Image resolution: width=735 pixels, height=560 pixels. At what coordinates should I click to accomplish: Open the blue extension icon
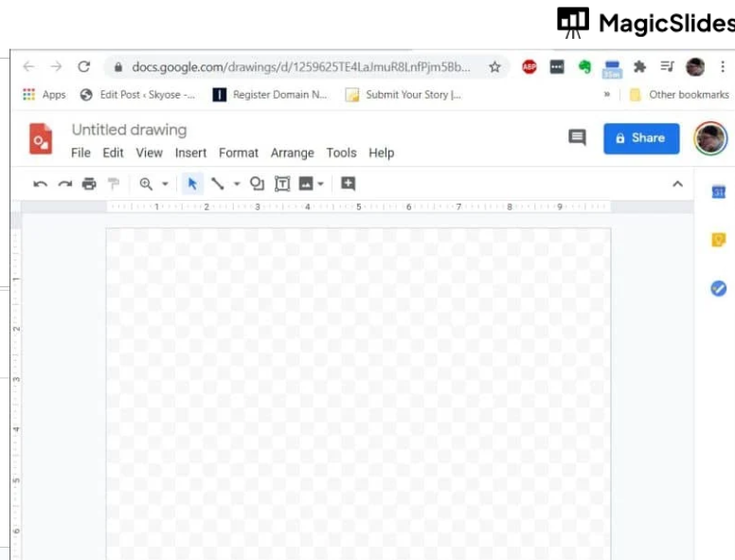pos(612,68)
